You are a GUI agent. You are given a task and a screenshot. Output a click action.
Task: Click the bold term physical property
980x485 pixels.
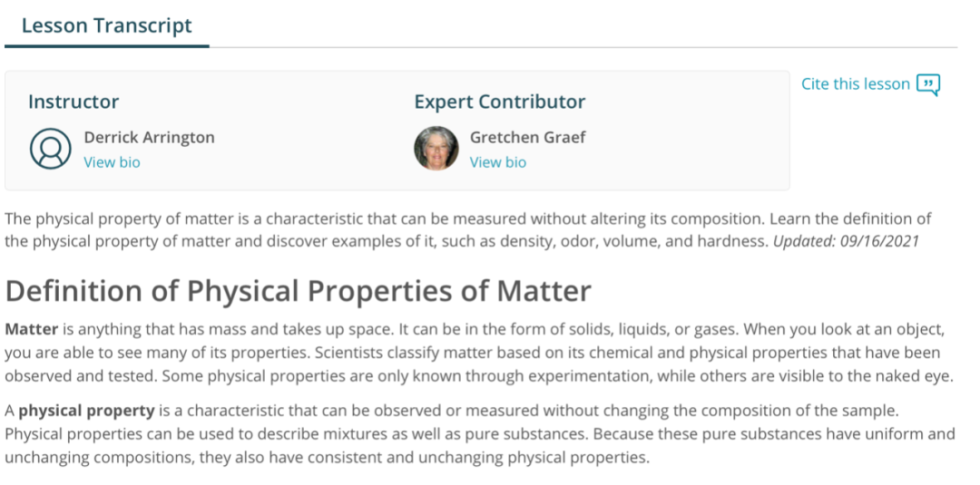pos(86,411)
